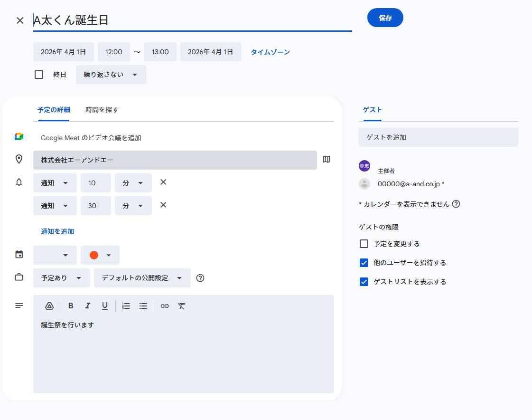Apply bold formatting in the description
The width and height of the screenshot is (532, 420).
[x=71, y=305]
